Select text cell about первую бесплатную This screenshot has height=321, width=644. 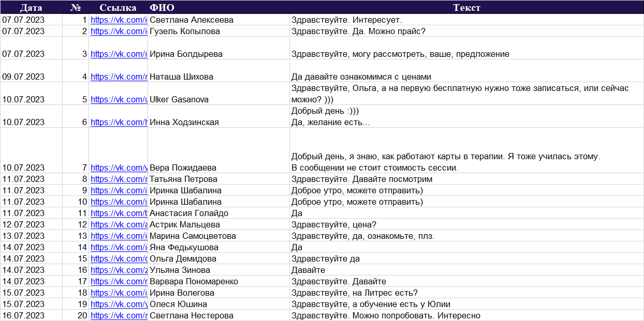466,94
